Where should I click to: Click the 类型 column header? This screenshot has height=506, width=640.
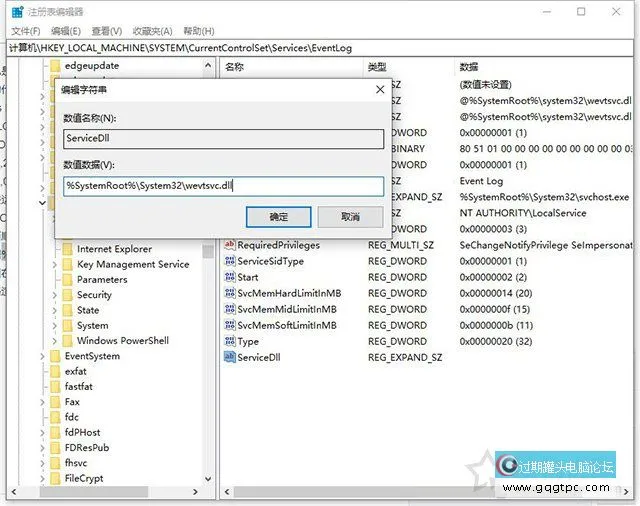[377, 67]
